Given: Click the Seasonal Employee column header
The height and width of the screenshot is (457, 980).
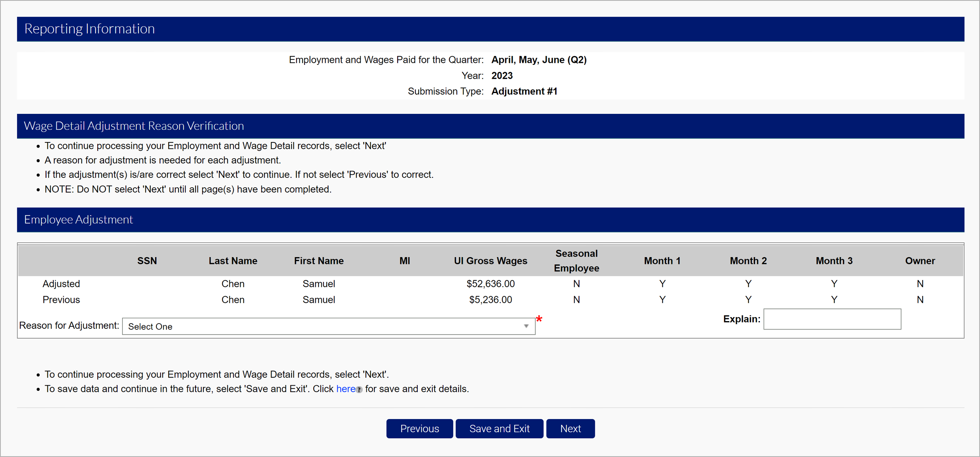Looking at the screenshot, I should [x=576, y=261].
